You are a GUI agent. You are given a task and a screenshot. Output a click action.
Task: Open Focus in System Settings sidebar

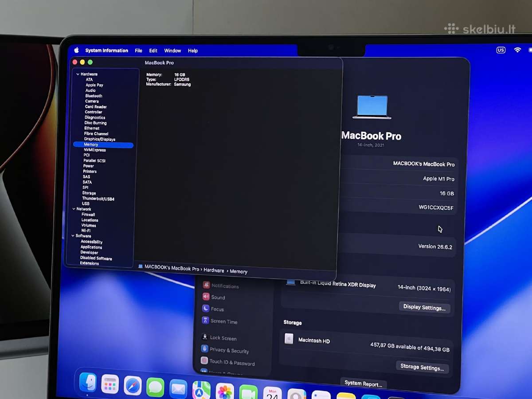(213, 309)
